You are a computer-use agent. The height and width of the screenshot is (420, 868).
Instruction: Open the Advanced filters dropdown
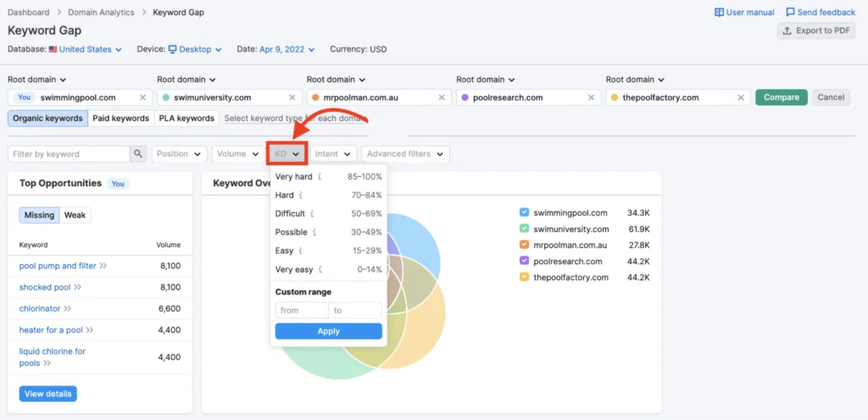[405, 154]
